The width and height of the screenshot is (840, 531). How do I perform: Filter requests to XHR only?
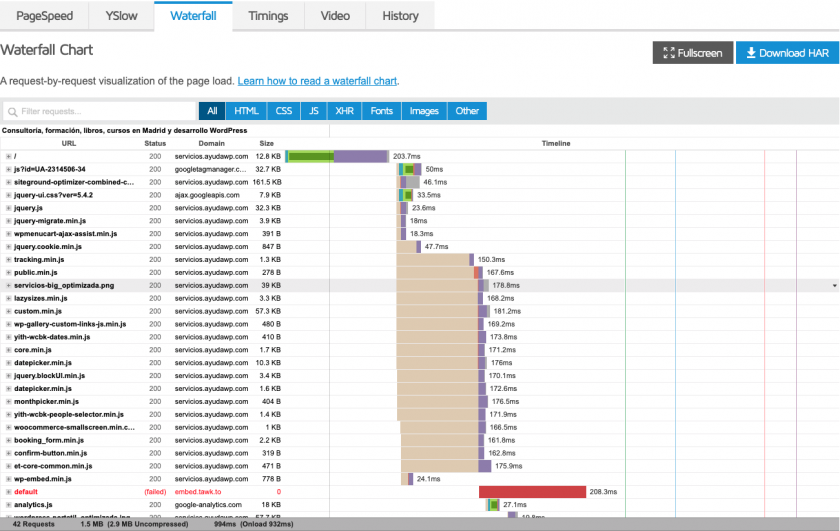[x=344, y=111]
